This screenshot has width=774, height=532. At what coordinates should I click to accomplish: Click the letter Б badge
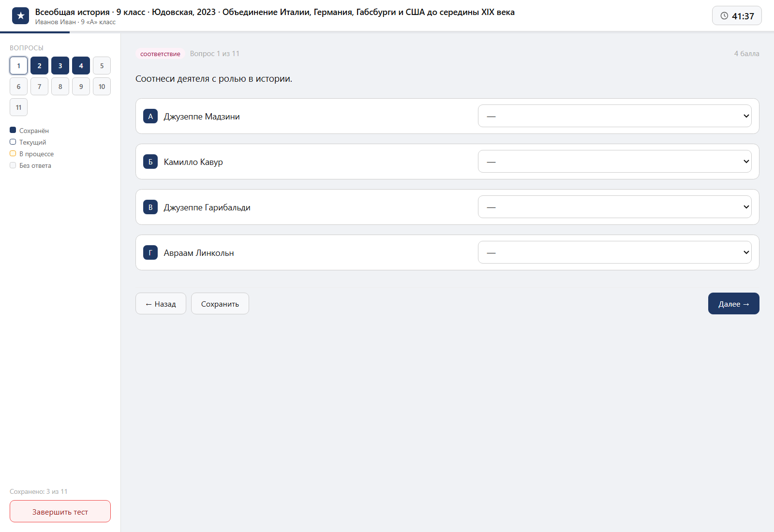click(150, 162)
